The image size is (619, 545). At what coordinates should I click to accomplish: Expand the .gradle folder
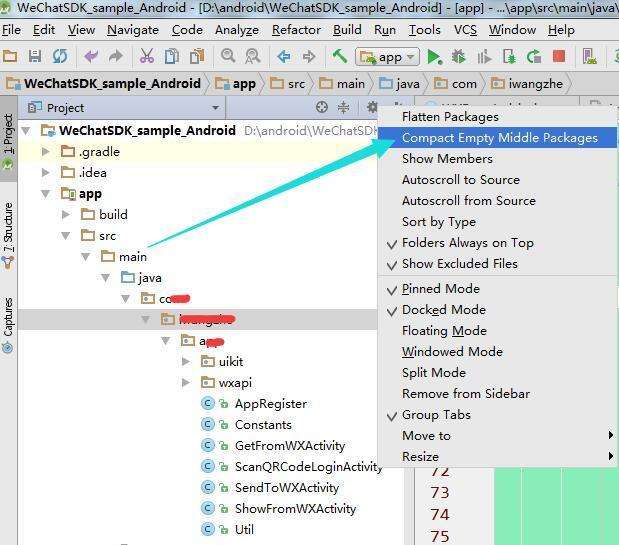tap(45, 152)
